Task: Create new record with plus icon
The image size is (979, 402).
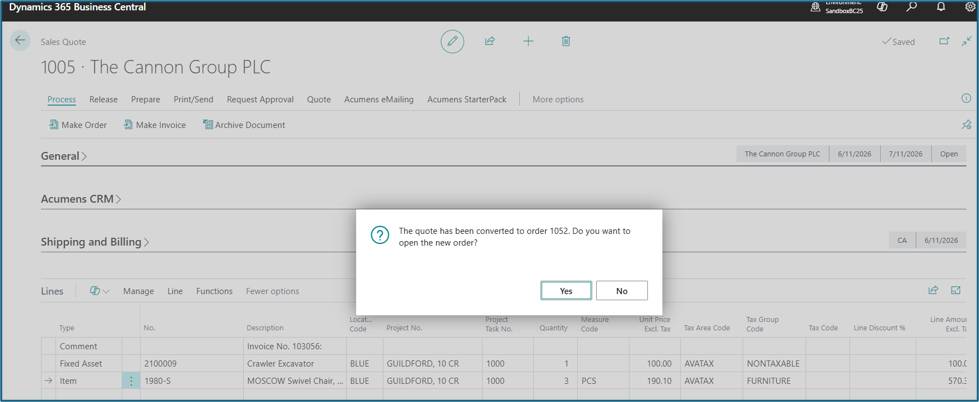Action: (528, 41)
